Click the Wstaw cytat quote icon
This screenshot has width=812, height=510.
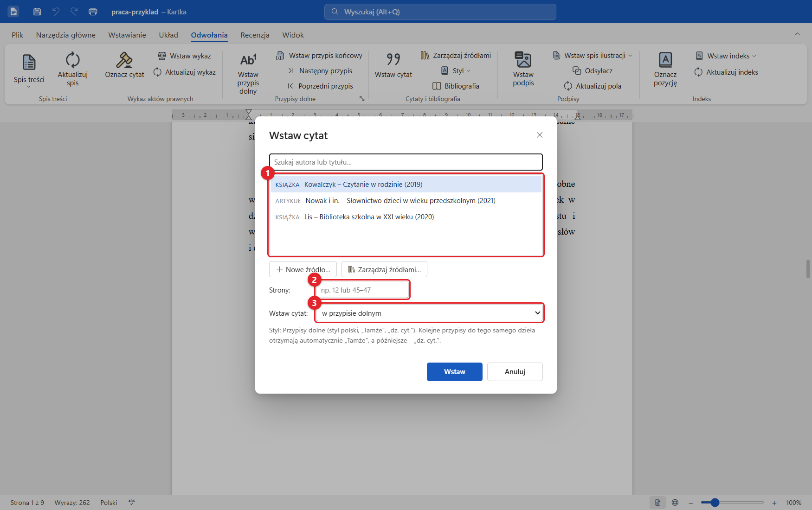393,59
